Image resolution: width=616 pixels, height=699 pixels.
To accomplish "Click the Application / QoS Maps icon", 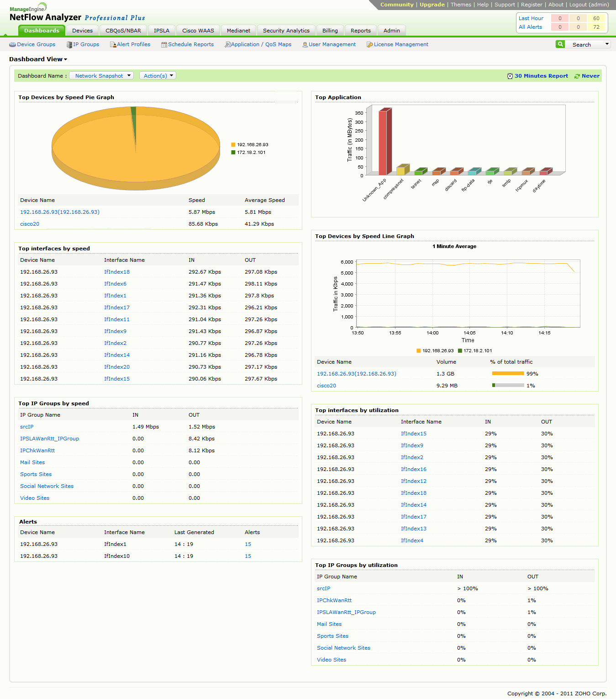I will (x=227, y=45).
